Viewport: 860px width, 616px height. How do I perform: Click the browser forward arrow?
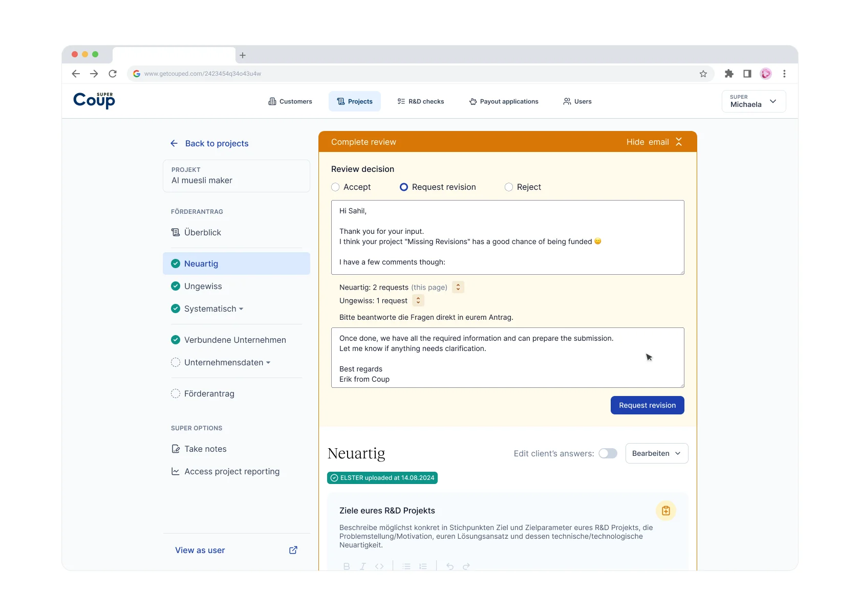pyautogui.click(x=94, y=74)
